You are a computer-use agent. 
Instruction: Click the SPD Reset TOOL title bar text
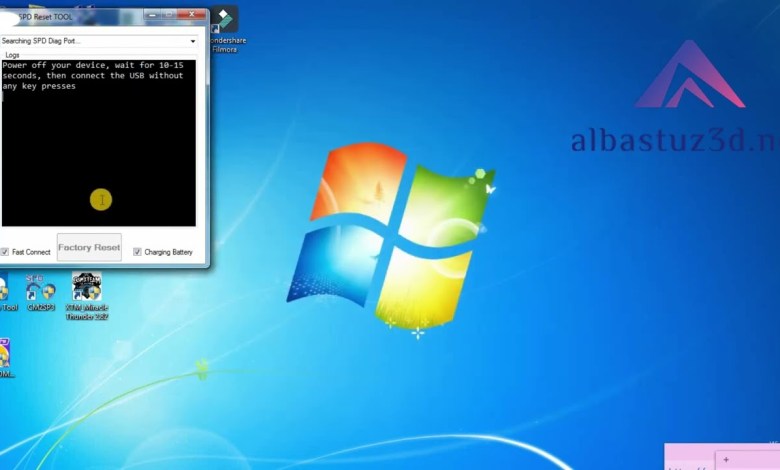pyautogui.click(x=45, y=17)
